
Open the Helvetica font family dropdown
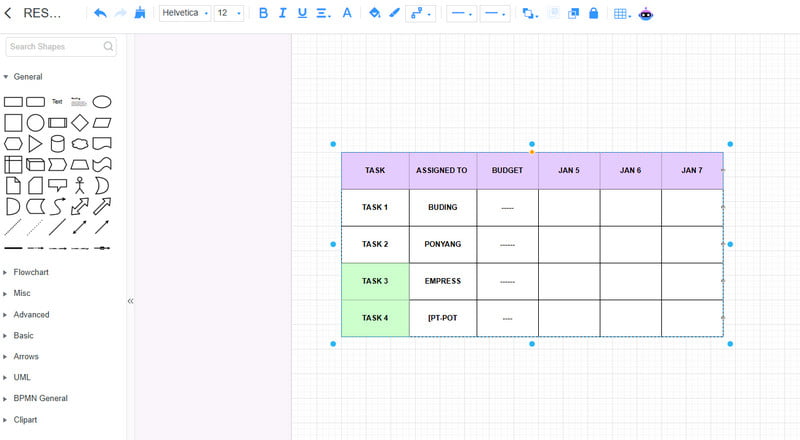pyautogui.click(x=185, y=13)
